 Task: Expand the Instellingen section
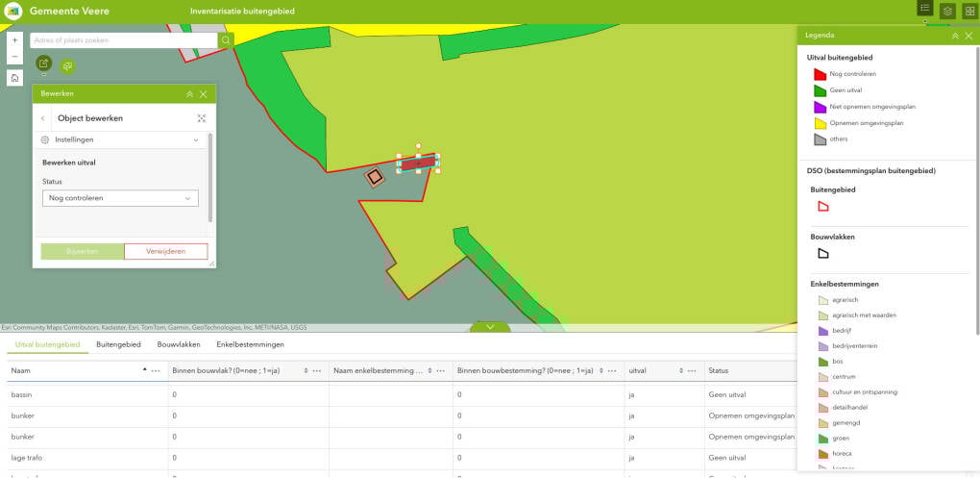click(196, 139)
